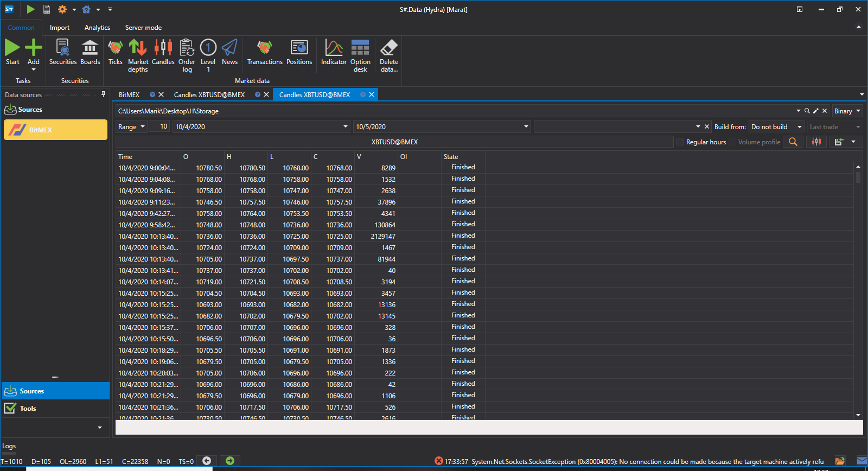Open the Ticks market data tool
This screenshot has width=868, height=471.
click(x=116, y=53)
